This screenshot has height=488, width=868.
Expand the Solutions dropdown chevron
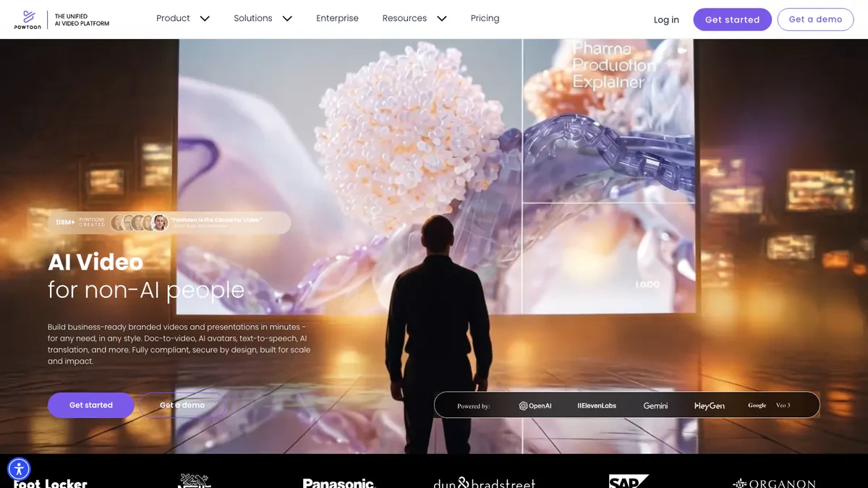coord(287,19)
